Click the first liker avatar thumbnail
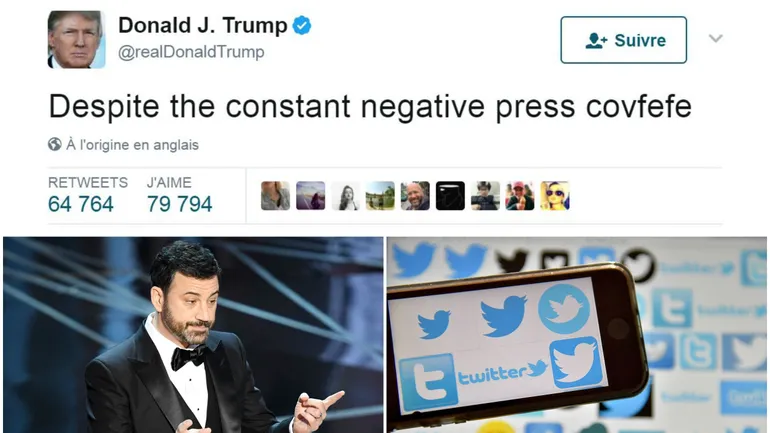This screenshot has width=770, height=433. (275, 195)
